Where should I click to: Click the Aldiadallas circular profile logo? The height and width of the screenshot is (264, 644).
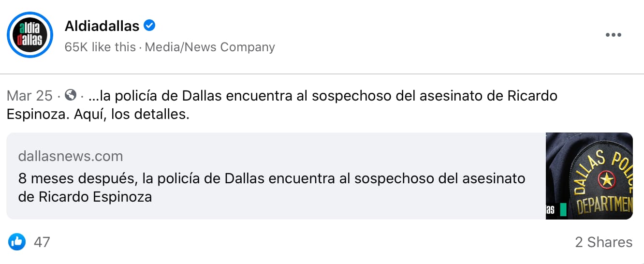29,35
